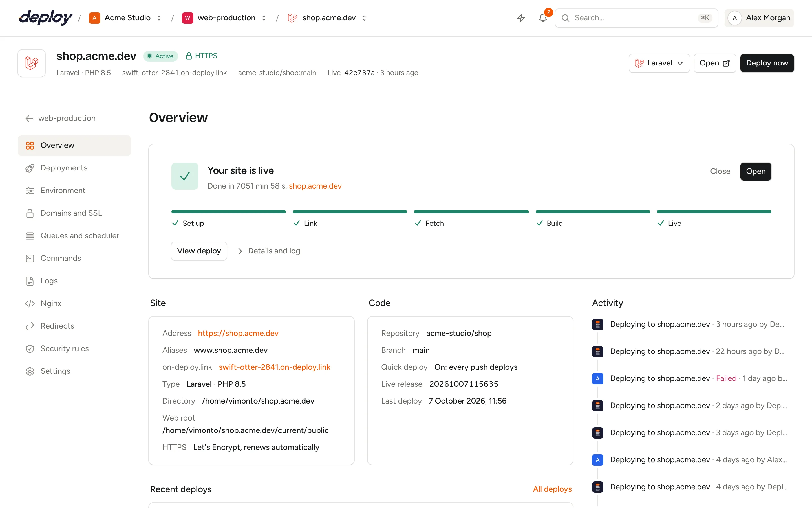
Task: Click the Settings gear icon
Action: [x=30, y=371]
